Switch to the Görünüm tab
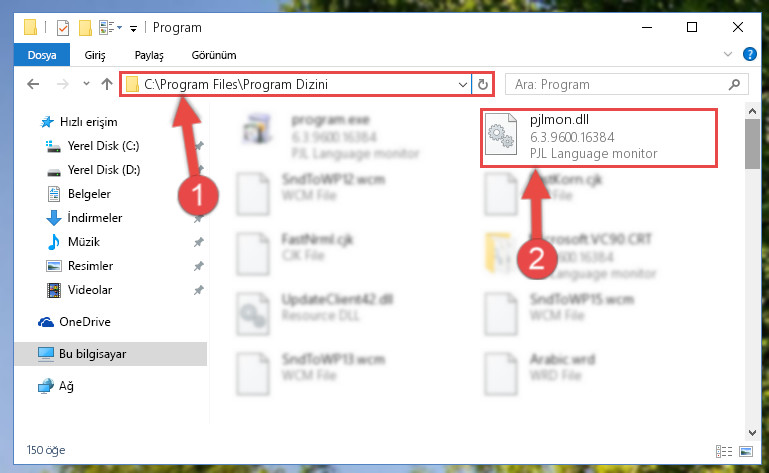 [x=214, y=55]
